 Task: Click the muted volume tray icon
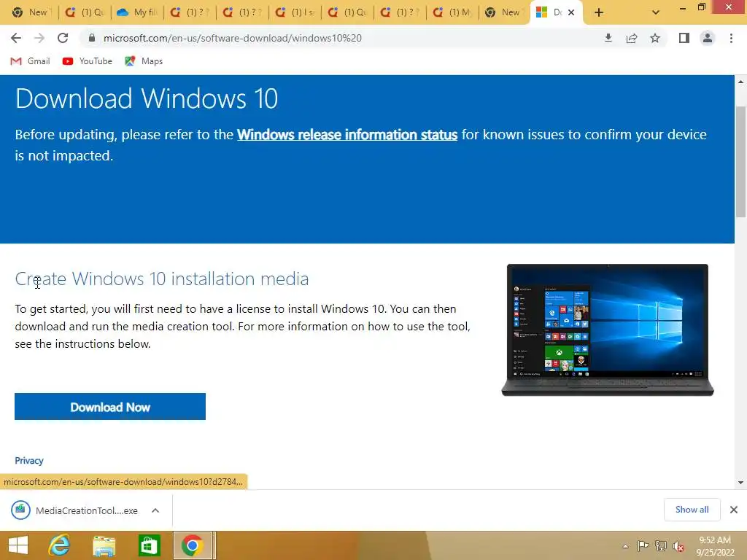pos(678,546)
